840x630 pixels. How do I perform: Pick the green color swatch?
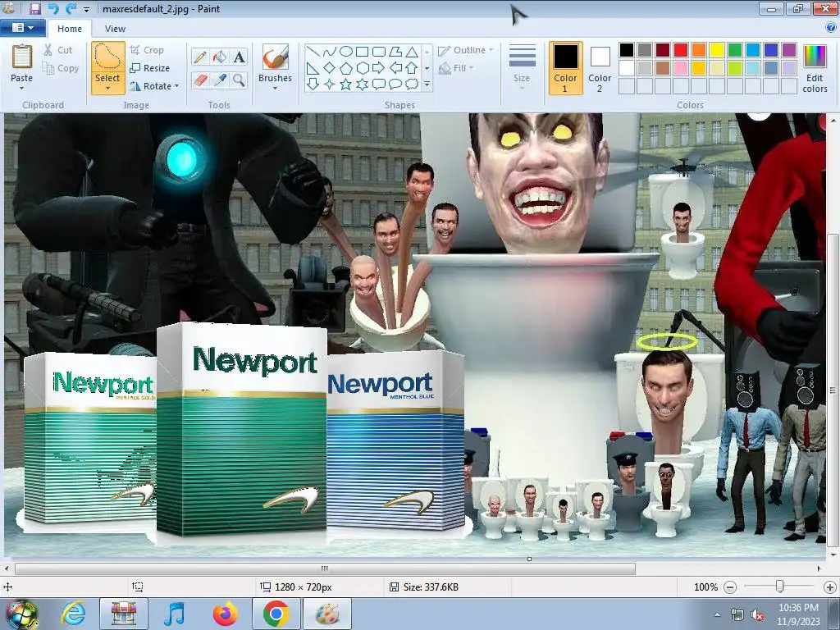click(x=735, y=50)
